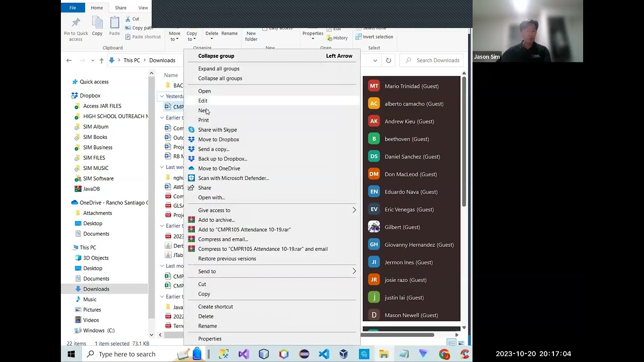The width and height of the screenshot is (644, 362).
Task: Open the Move to dropdown in the ribbon
Action: [x=175, y=36]
